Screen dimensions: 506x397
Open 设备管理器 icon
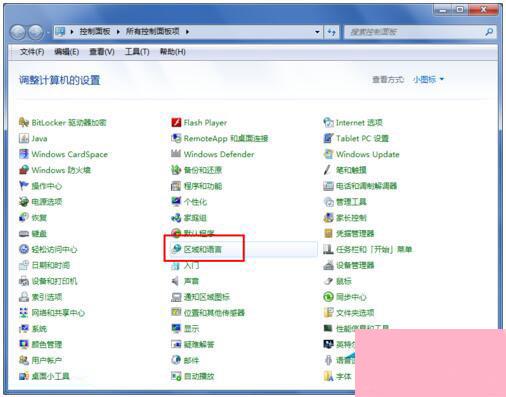(328, 265)
